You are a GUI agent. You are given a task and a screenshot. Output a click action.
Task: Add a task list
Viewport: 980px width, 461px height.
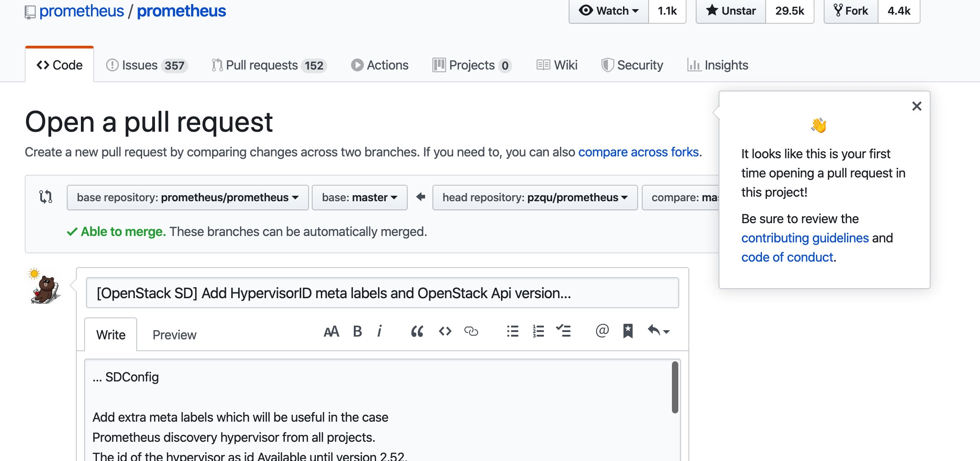click(564, 331)
